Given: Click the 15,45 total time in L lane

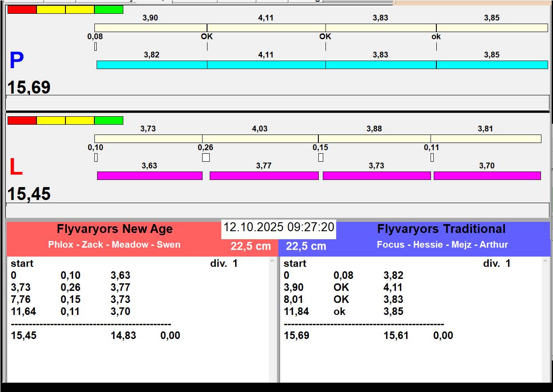Looking at the screenshot, I should tap(29, 194).
